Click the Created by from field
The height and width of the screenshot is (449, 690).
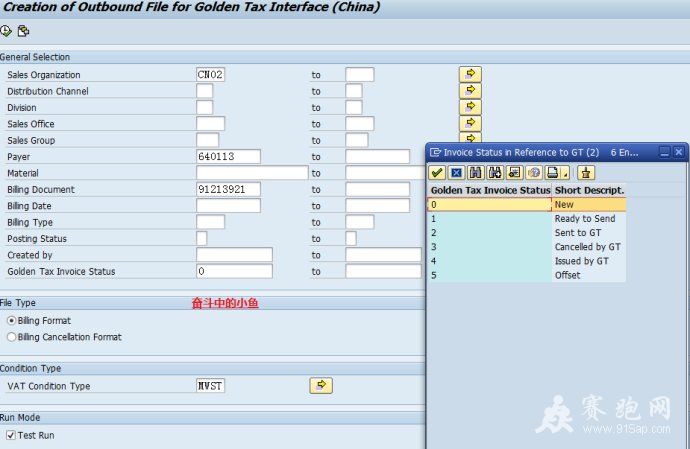click(x=234, y=255)
